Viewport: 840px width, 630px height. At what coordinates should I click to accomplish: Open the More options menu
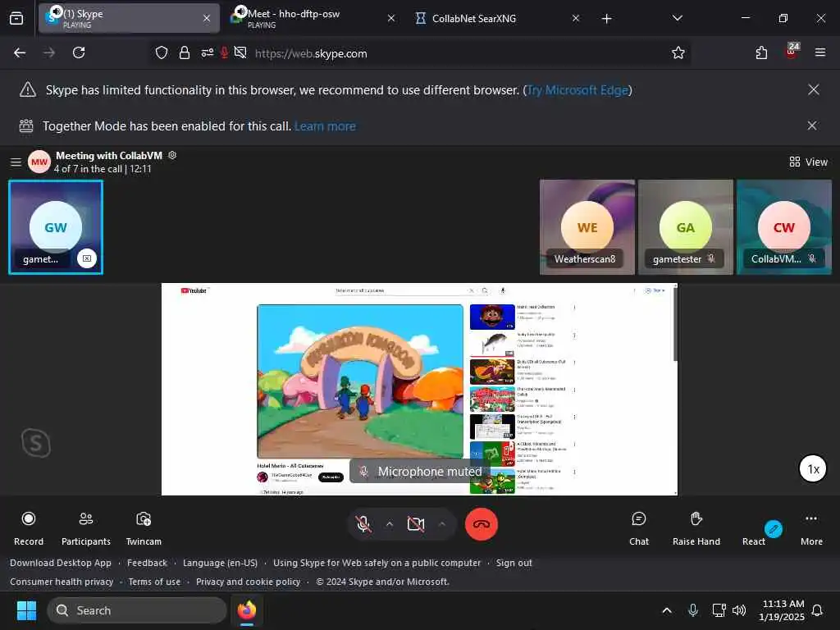tap(811, 527)
